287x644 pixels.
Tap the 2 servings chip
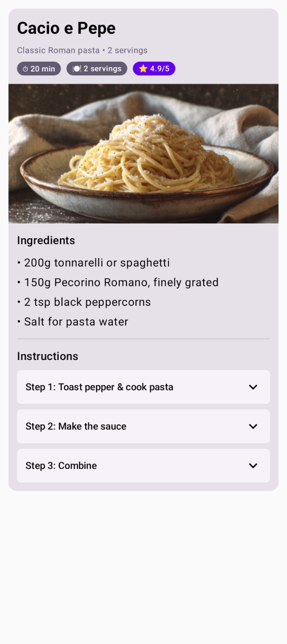pyautogui.click(x=97, y=69)
